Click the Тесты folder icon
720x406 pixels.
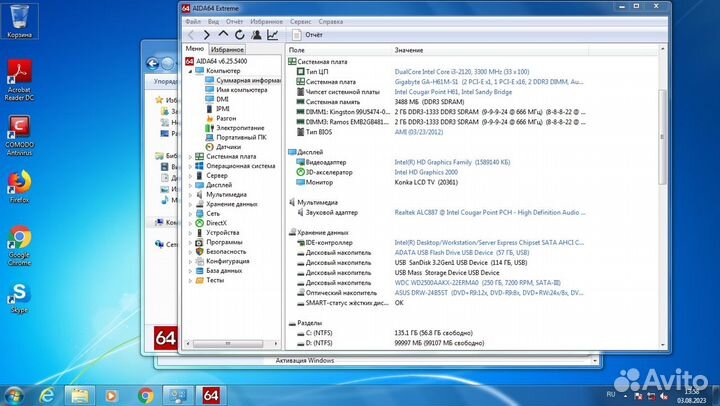(x=199, y=280)
